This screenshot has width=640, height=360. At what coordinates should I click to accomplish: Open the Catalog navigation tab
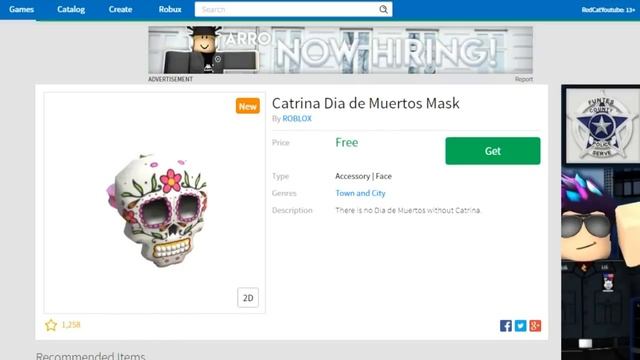71,9
